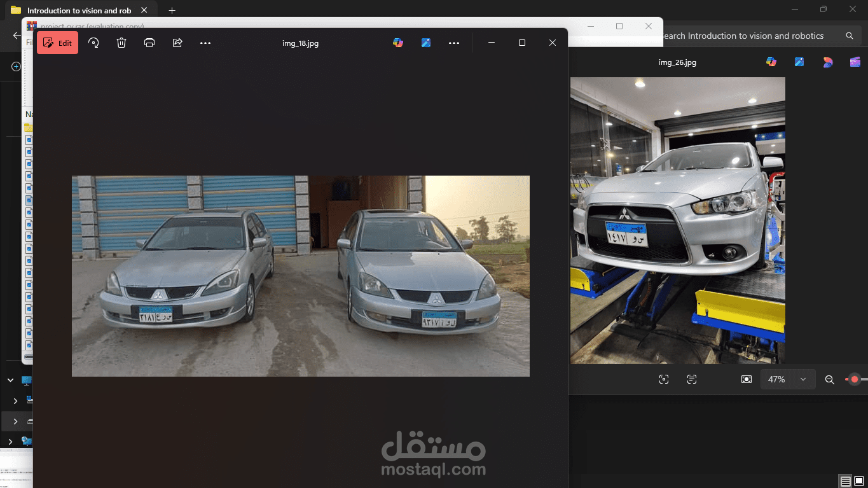Delete img_18.jpg using the trash icon
868x488 pixels.
point(121,43)
